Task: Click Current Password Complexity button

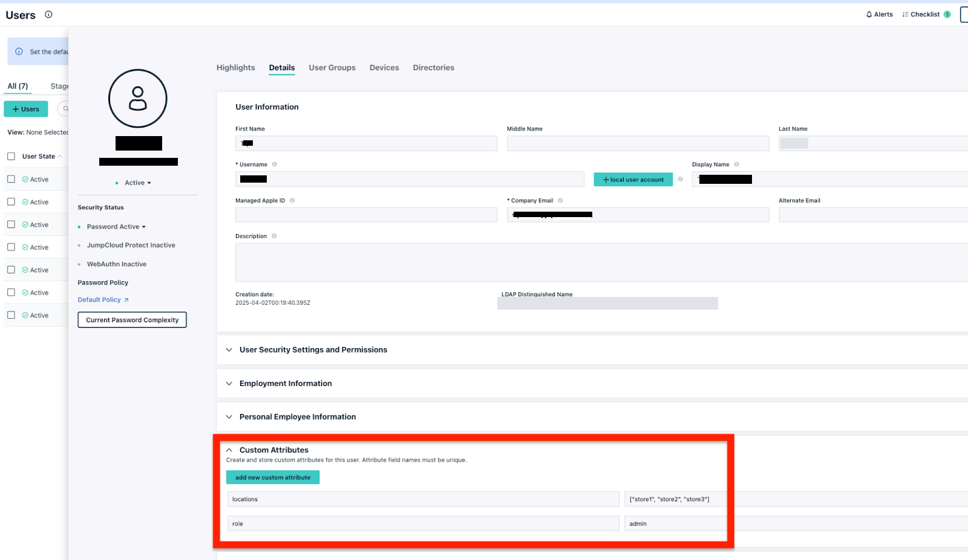Action: click(132, 320)
